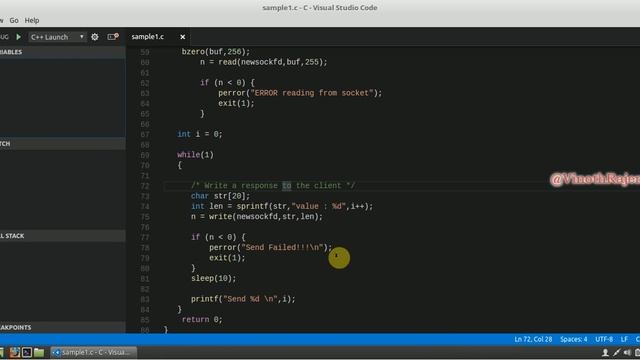Click line number 85 in the gutter

144,320
